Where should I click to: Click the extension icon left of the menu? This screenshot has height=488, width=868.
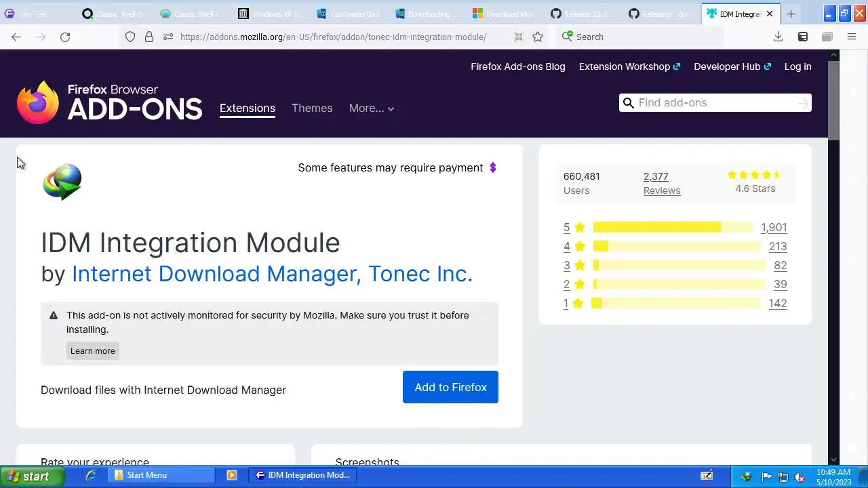click(827, 37)
